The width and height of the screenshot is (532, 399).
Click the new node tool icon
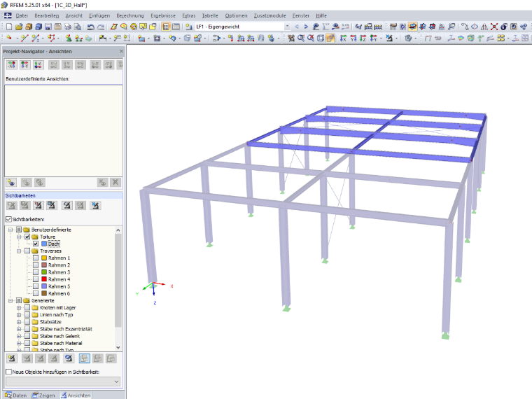[x=9, y=38]
